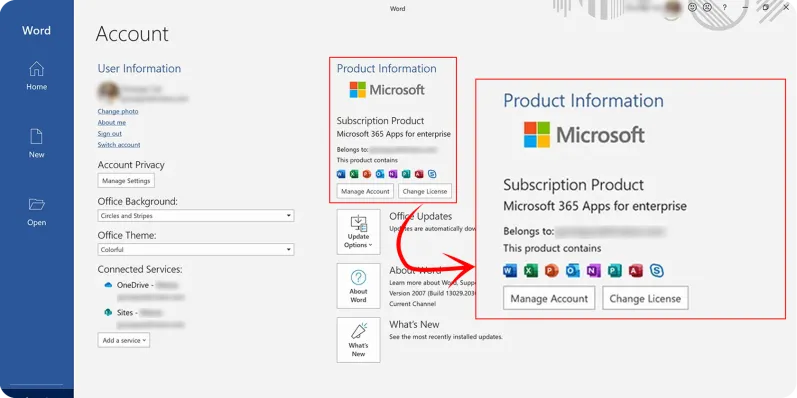Click the Sign out link
Screen dimensions: 797x398
pos(110,134)
